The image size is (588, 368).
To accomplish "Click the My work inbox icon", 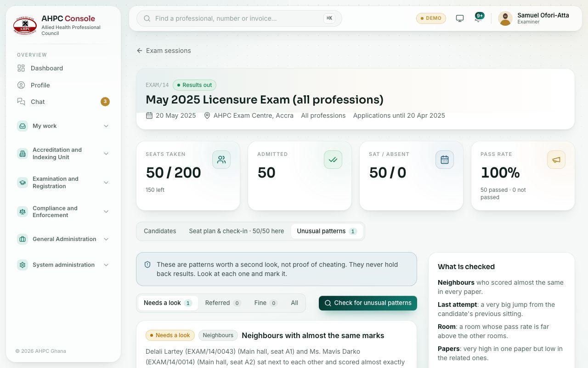I will pyautogui.click(x=23, y=126).
